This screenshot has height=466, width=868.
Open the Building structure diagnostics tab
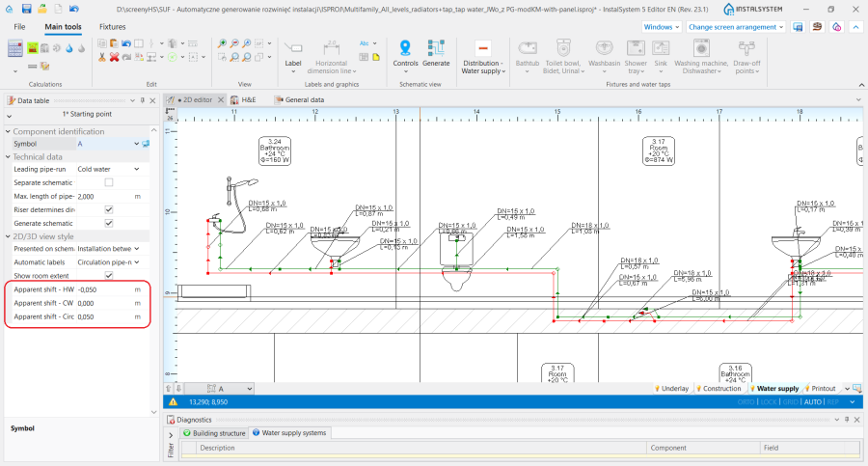[x=214, y=433]
